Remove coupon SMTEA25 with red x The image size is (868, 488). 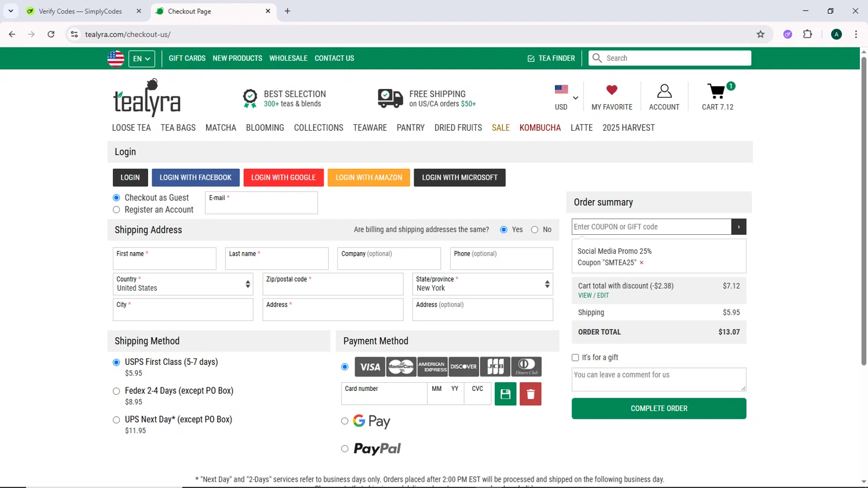click(x=641, y=263)
